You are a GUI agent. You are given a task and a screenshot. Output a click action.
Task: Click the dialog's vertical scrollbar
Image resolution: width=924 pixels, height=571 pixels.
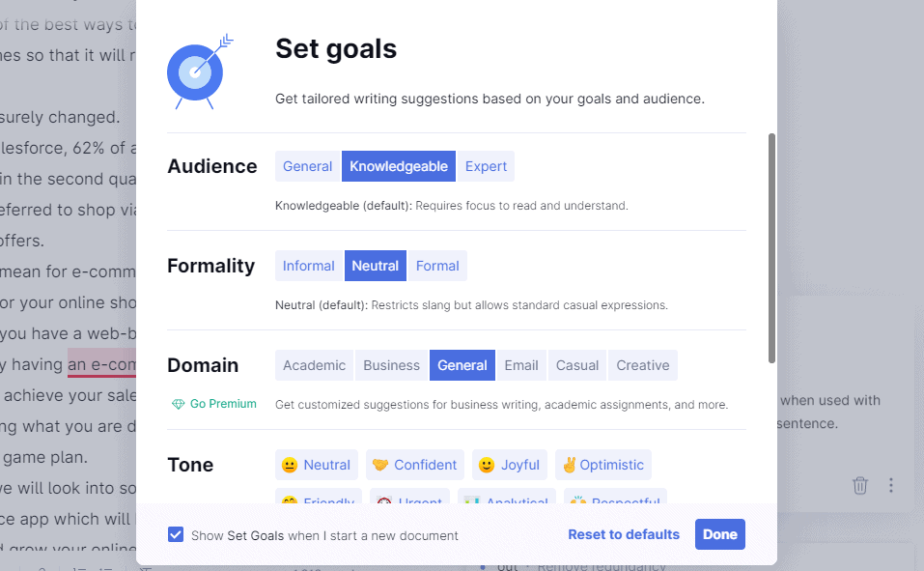(772, 248)
